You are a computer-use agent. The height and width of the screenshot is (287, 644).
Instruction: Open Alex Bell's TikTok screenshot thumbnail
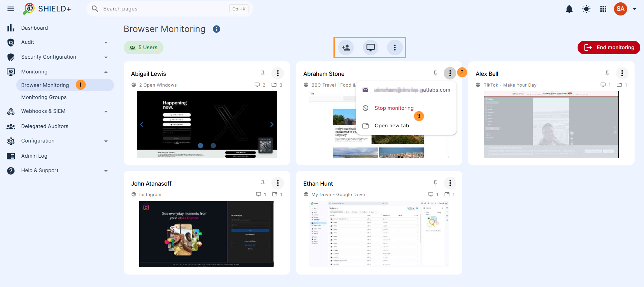[x=551, y=124]
